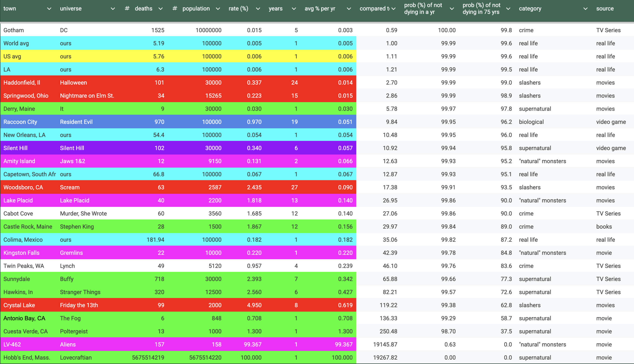Image resolution: width=634 pixels, height=364 pixels.
Task: Click the Murder, She Wrote universe cell
Action: tap(83, 214)
